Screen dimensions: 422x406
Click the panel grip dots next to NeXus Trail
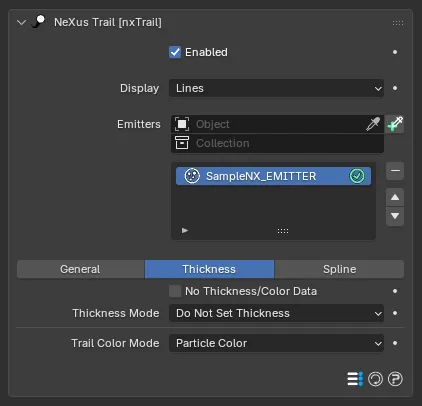(398, 23)
